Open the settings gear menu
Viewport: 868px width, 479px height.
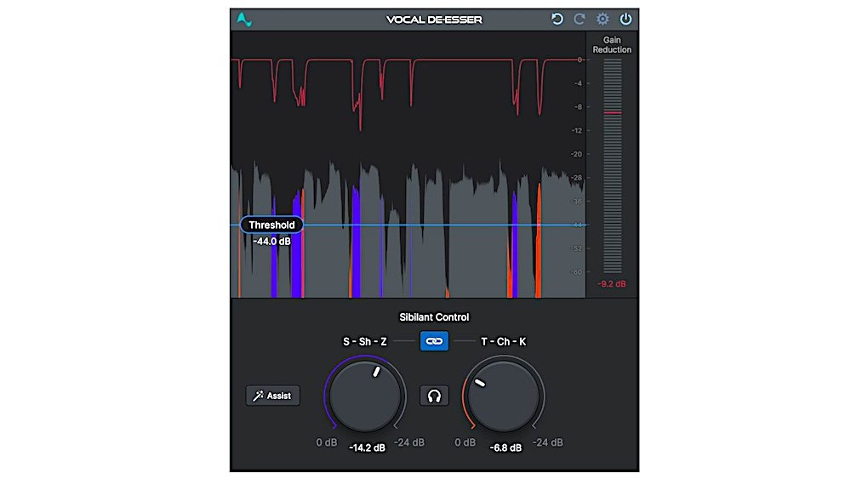pyautogui.click(x=602, y=19)
